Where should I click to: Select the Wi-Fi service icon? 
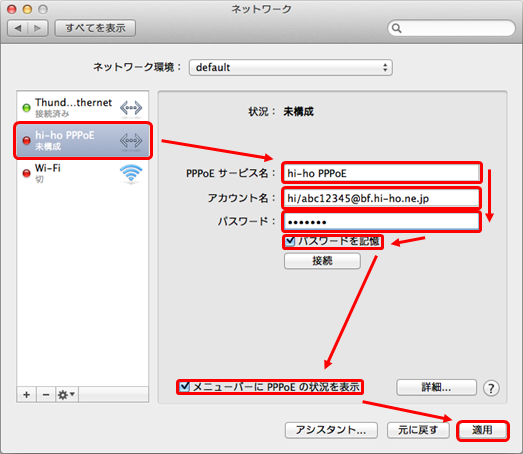(131, 173)
